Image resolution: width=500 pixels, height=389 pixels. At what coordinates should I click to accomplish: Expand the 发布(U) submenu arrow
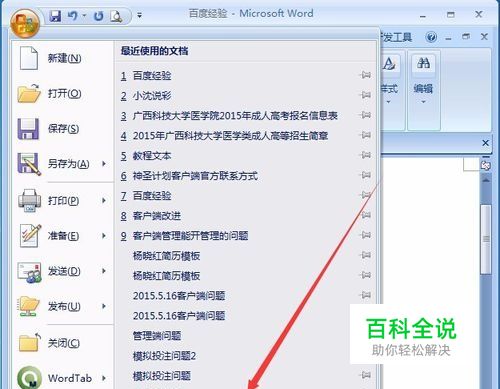click(104, 306)
